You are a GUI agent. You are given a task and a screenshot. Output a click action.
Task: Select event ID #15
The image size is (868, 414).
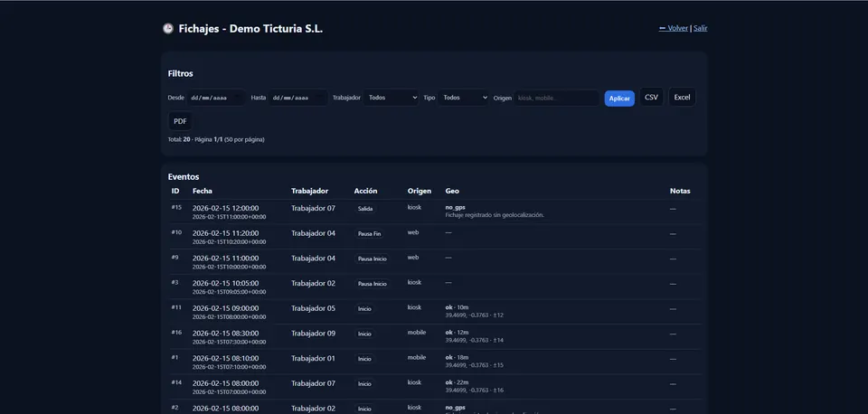(176, 207)
